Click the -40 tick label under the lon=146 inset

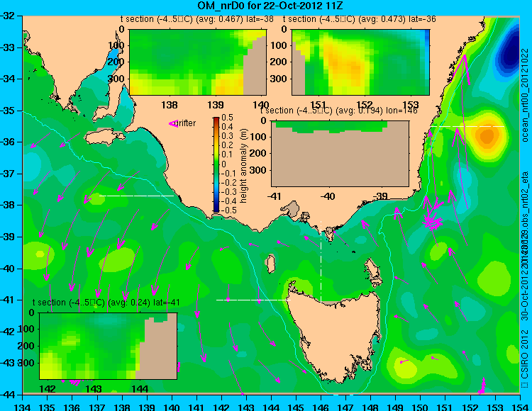pos(328,196)
